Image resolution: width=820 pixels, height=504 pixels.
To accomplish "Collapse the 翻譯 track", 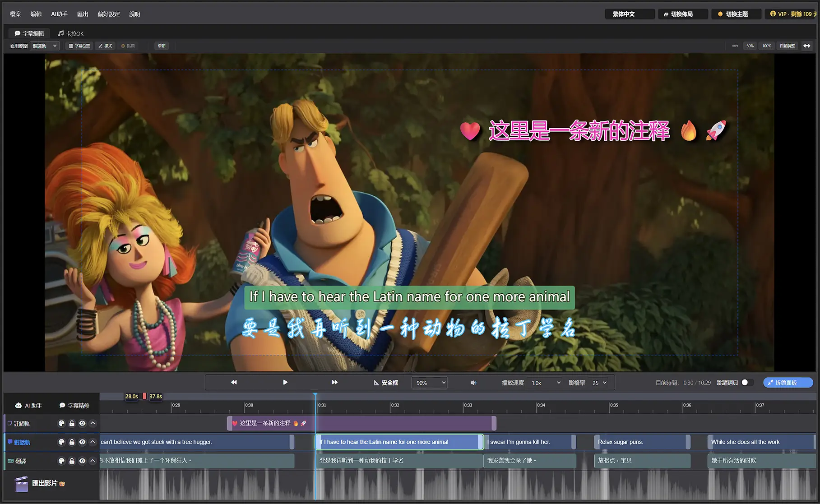I will point(93,461).
